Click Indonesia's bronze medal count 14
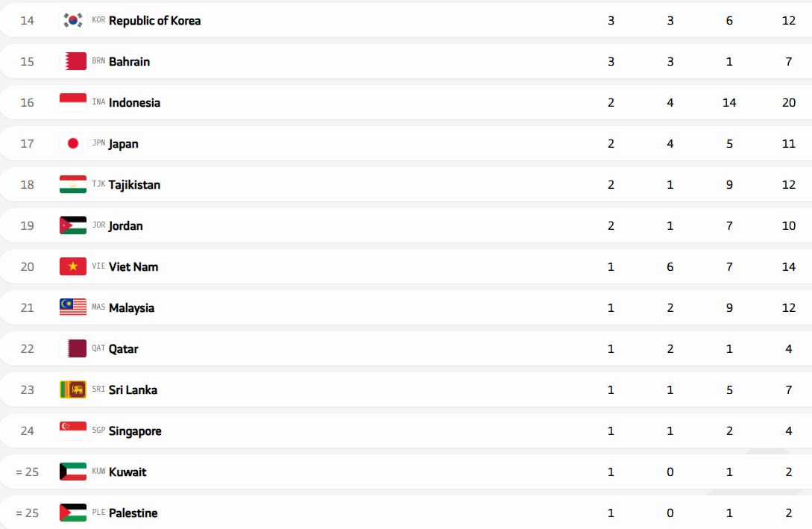812x529 pixels. [729, 103]
